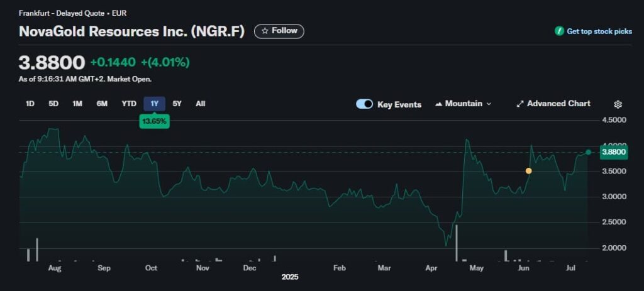Screen dimensions: 644x291
Task: Toggle the Key Events switch
Action: pyautogui.click(x=364, y=104)
